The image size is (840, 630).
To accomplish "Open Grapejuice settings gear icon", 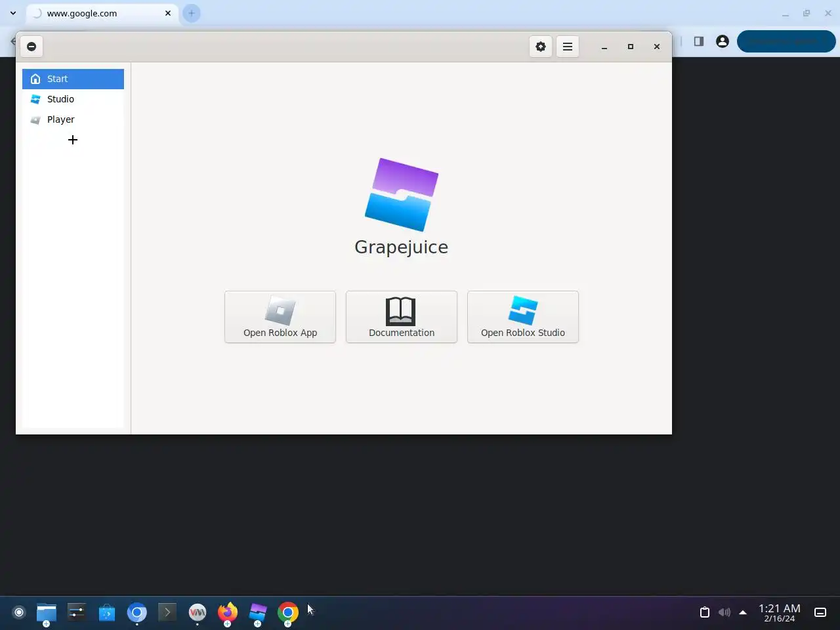I will click(x=541, y=47).
